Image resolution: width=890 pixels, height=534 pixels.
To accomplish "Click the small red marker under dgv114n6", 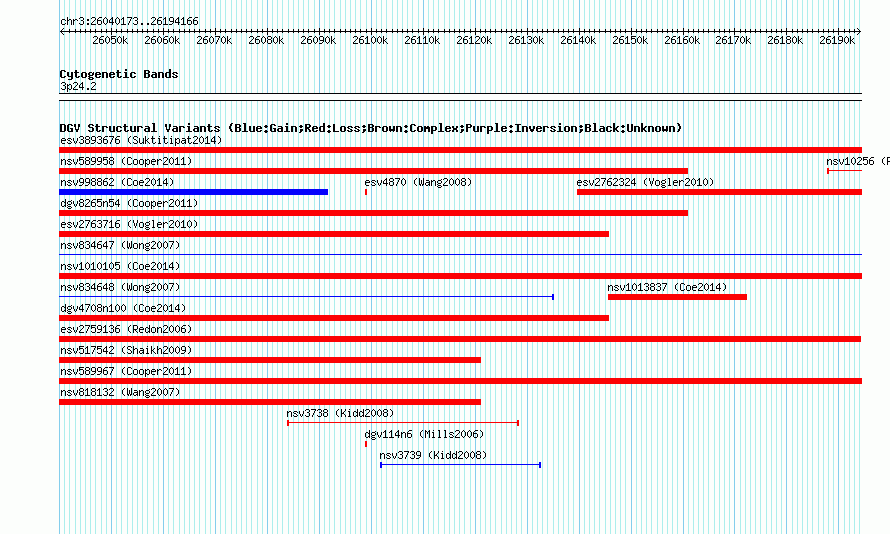I will tap(366, 444).
